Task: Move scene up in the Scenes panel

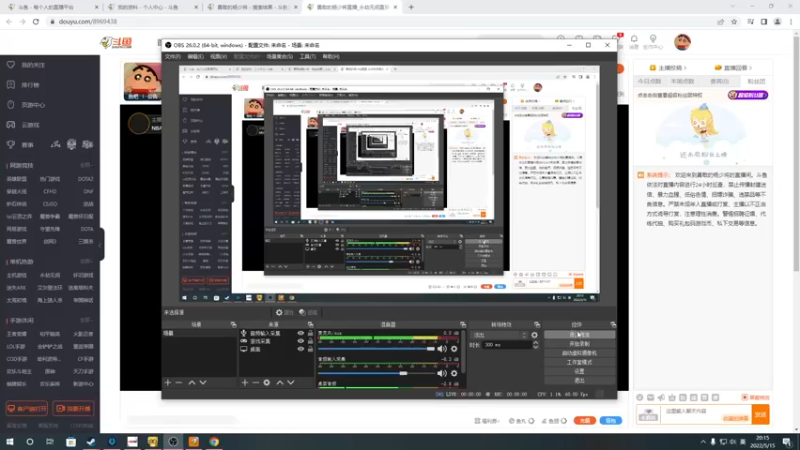Action: pyautogui.click(x=192, y=382)
